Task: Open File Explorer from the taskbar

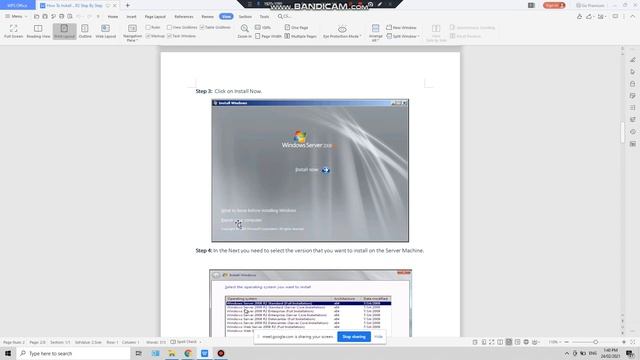Action: click(x=172, y=353)
